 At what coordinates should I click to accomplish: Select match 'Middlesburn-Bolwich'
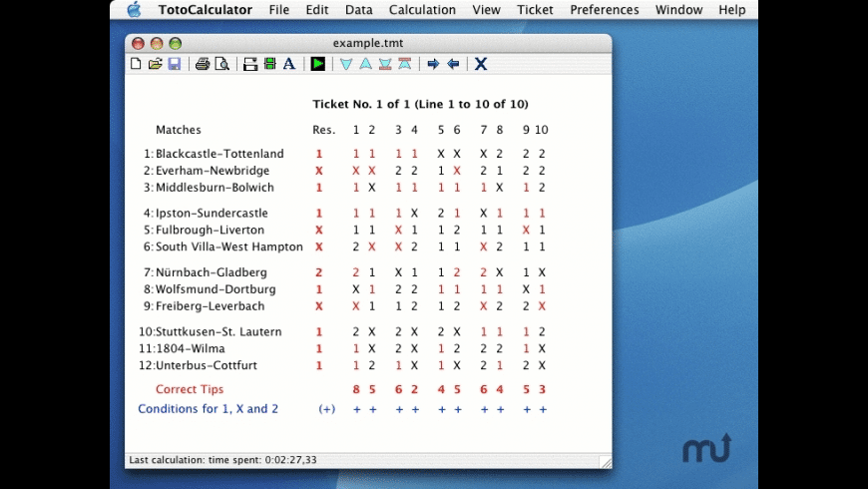pyautogui.click(x=215, y=188)
